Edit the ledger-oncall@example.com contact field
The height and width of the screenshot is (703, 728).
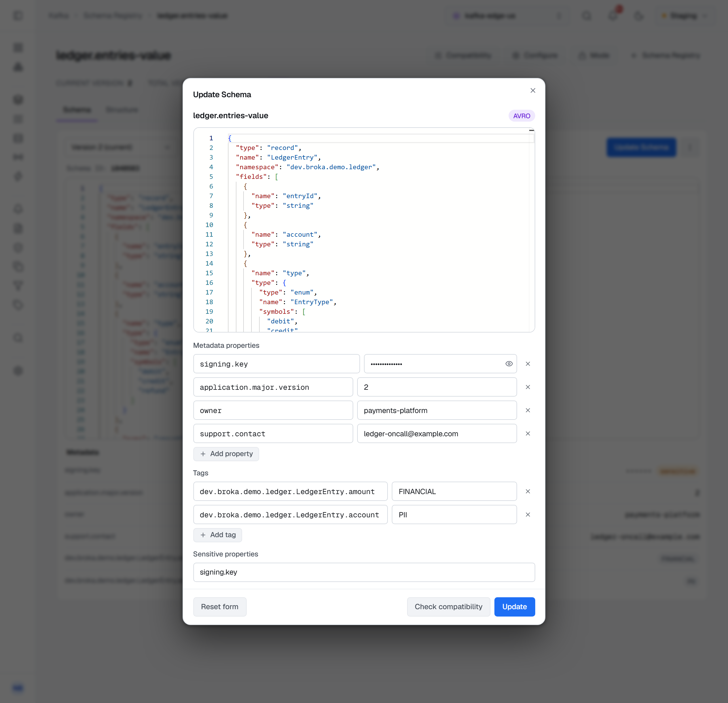pos(437,434)
